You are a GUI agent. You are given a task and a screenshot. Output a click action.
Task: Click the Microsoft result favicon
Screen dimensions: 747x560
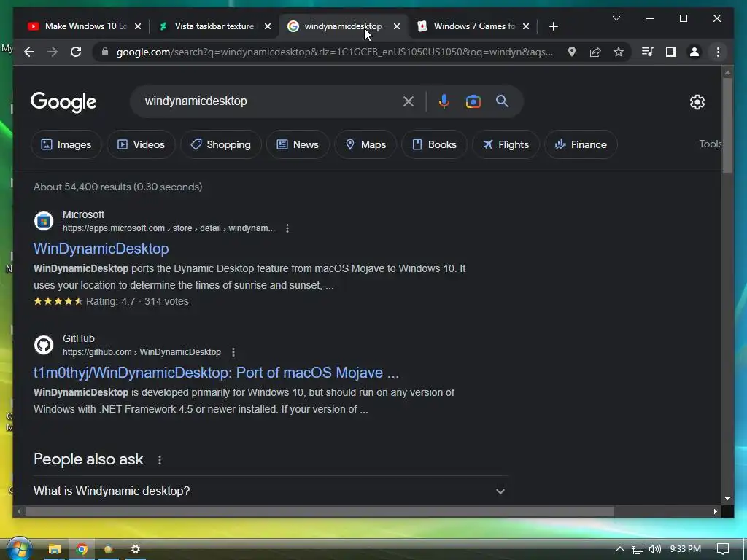(43, 221)
